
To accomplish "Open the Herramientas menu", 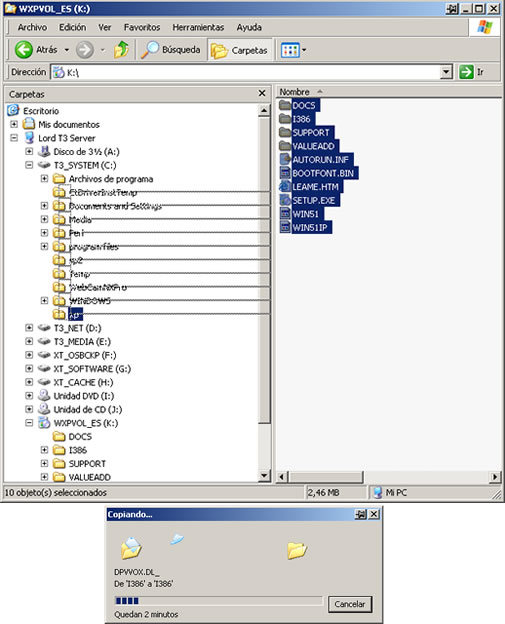I will click(x=198, y=27).
